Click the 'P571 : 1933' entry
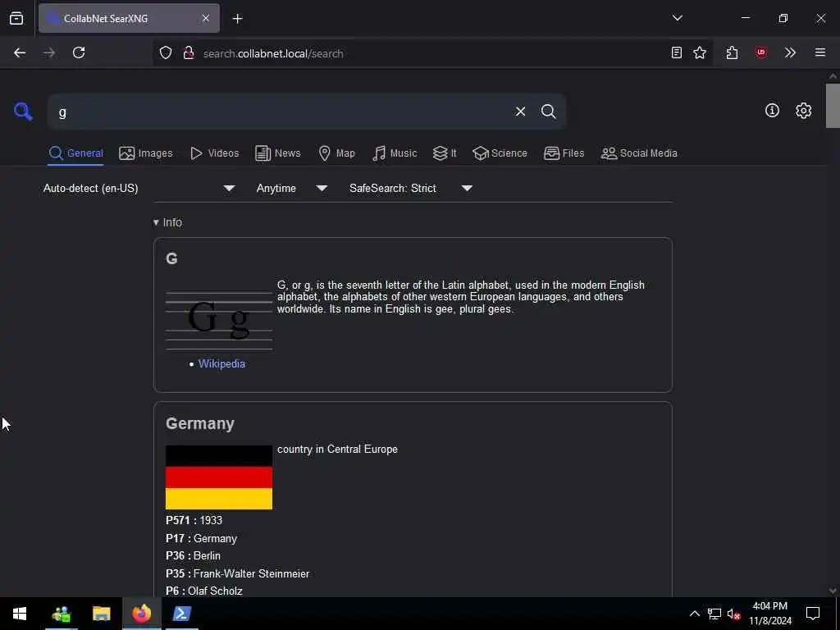The height and width of the screenshot is (630, 840). click(x=194, y=520)
